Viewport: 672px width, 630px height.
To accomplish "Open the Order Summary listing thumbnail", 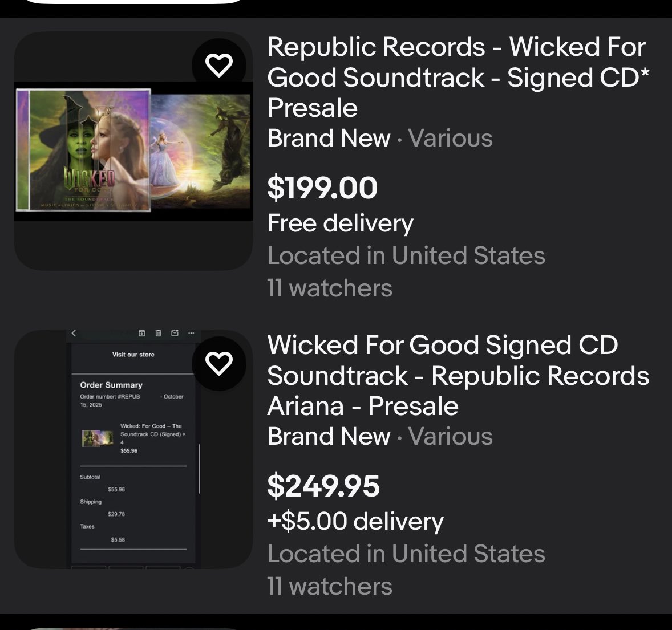I will [133, 449].
